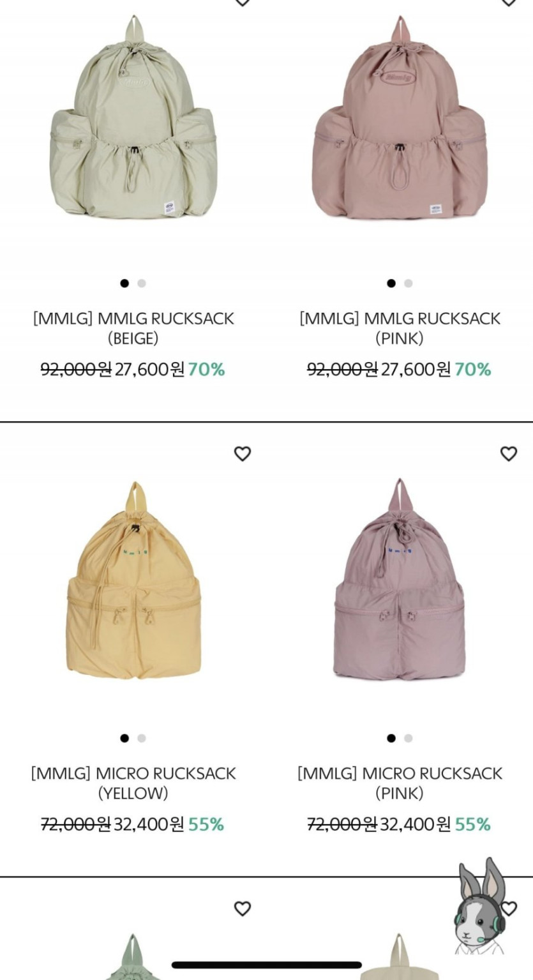Tap the 27,600원 price of beige rucksack
The image size is (533, 980).
(149, 369)
